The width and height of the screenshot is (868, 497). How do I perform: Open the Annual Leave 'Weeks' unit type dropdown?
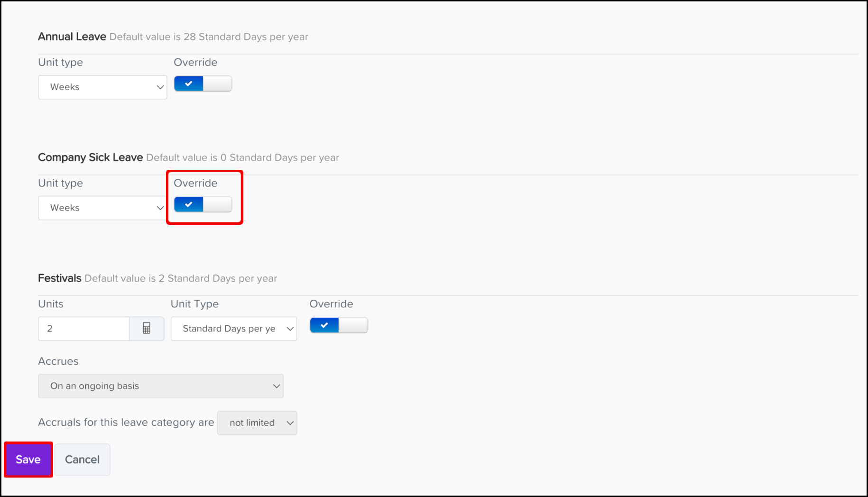click(102, 87)
